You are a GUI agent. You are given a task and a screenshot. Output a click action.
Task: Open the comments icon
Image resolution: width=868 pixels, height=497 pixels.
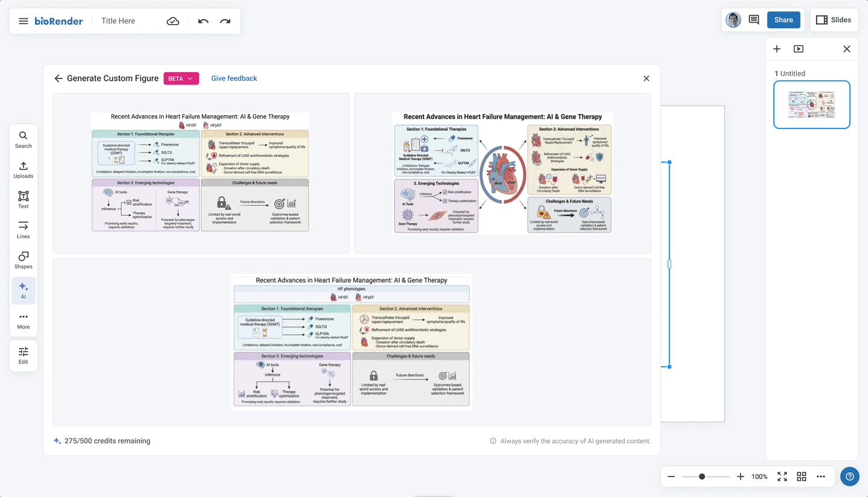[x=754, y=20]
